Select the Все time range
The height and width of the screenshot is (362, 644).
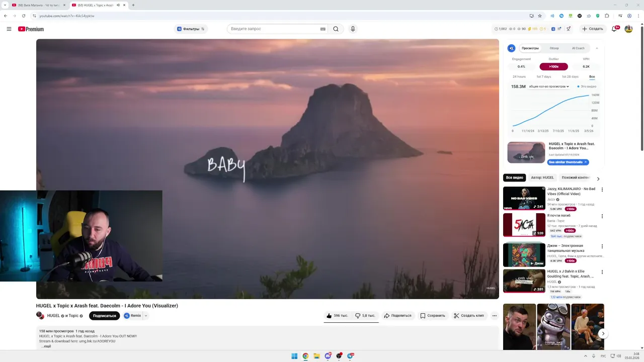pos(592,77)
